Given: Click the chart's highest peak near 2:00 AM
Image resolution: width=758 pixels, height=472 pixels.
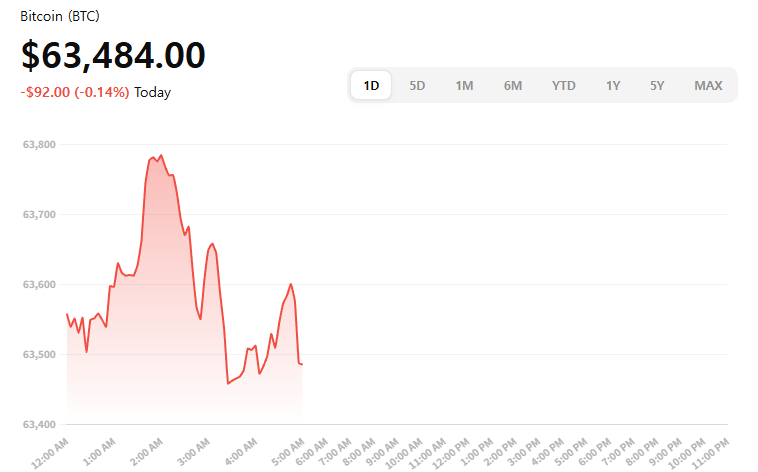Looking at the screenshot, I should click(161, 155).
